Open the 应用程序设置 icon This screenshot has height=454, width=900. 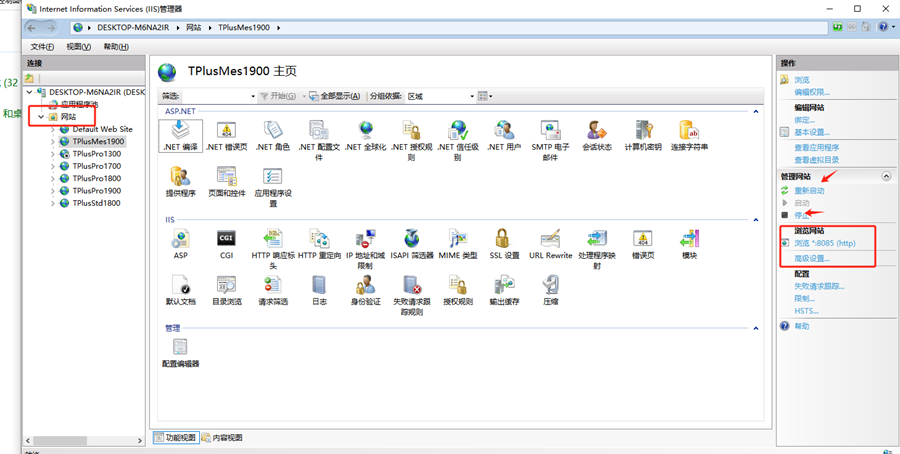point(273,186)
